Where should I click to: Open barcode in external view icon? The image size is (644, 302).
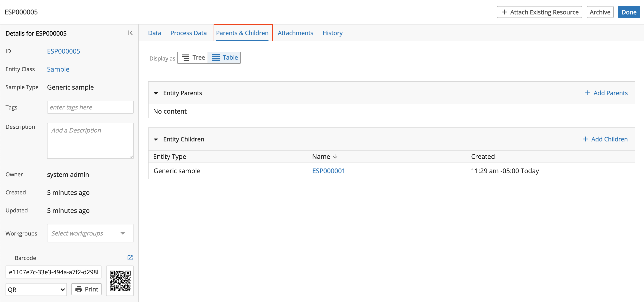[x=130, y=258]
